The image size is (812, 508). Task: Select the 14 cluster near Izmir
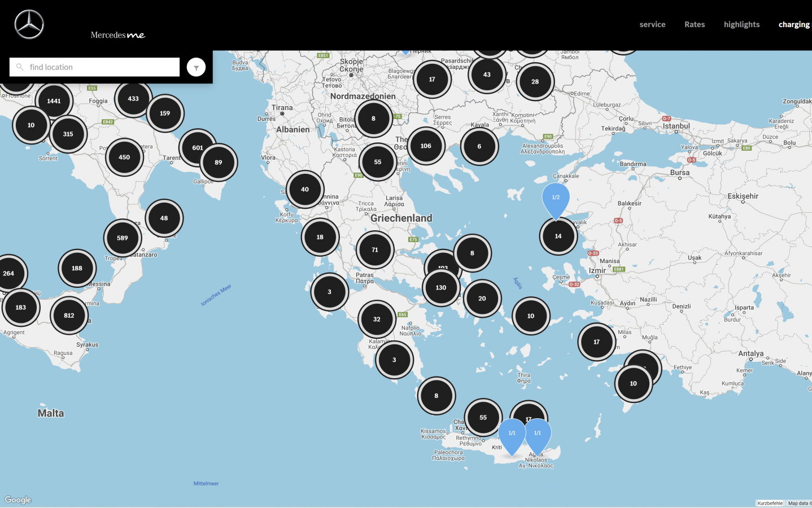[x=558, y=237]
